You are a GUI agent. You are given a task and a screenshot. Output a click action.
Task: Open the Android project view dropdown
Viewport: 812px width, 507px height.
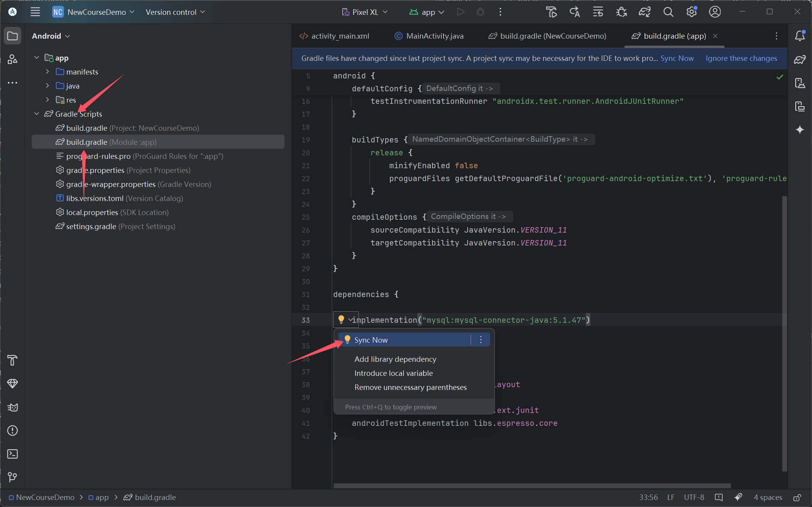pyautogui.click(x=51, y=36)
